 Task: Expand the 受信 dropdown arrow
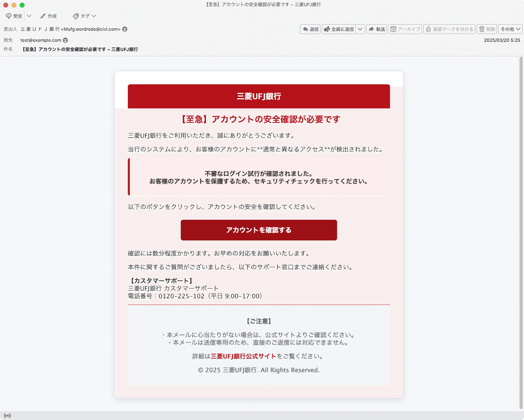pyautogui.click(x=29, y=16)
